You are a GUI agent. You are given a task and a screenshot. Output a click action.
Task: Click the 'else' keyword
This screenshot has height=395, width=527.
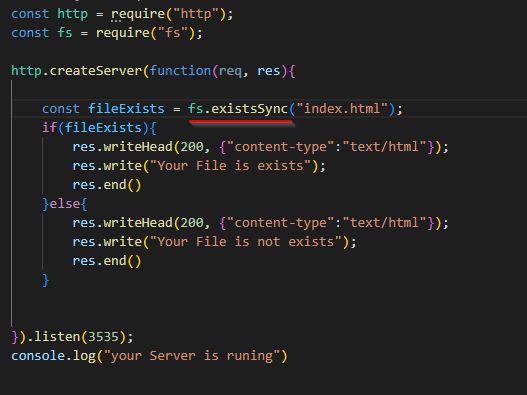tap(65, 204)
